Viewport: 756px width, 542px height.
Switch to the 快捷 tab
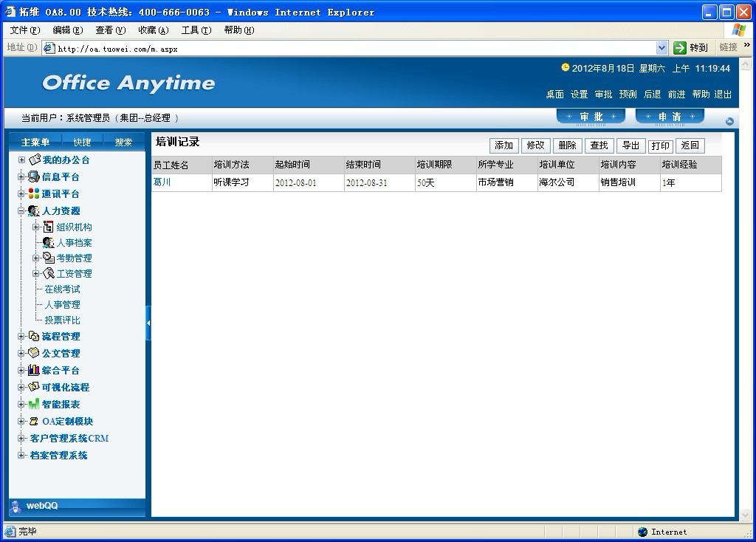(x=83, y=142)
